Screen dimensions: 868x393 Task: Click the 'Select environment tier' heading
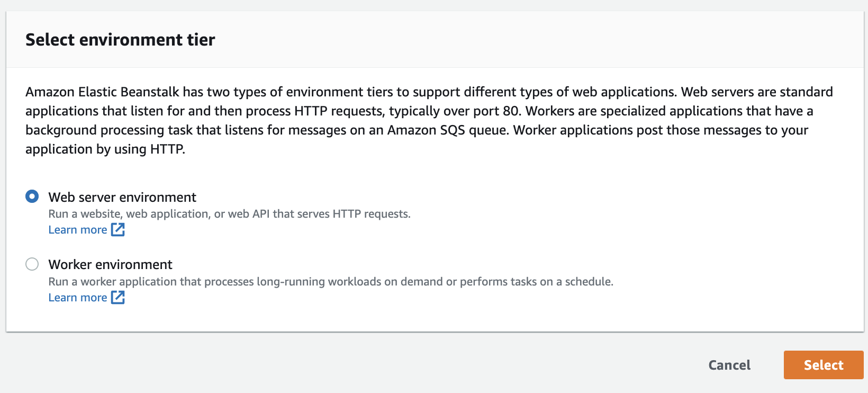(x=120, y=40)
